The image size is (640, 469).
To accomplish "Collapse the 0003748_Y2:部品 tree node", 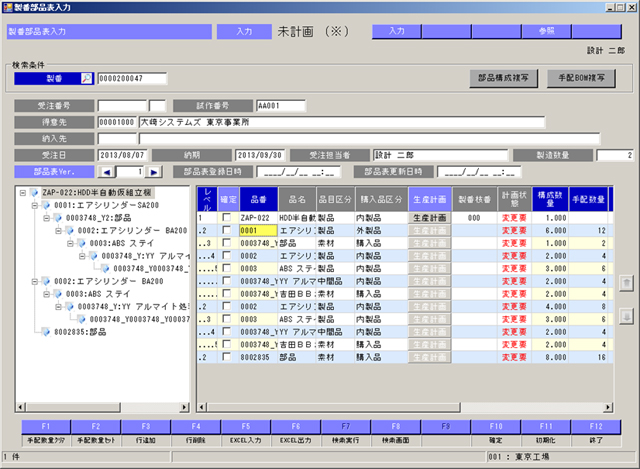I will tap(47, 218).
